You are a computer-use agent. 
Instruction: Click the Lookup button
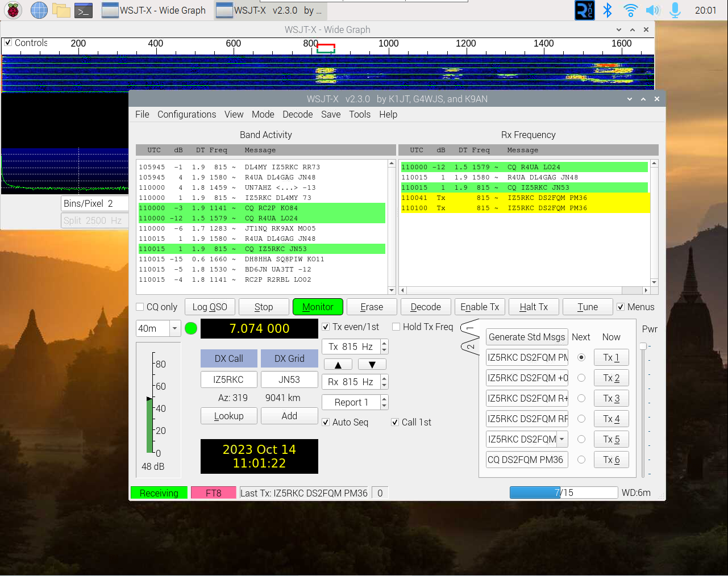coord(229,416)
